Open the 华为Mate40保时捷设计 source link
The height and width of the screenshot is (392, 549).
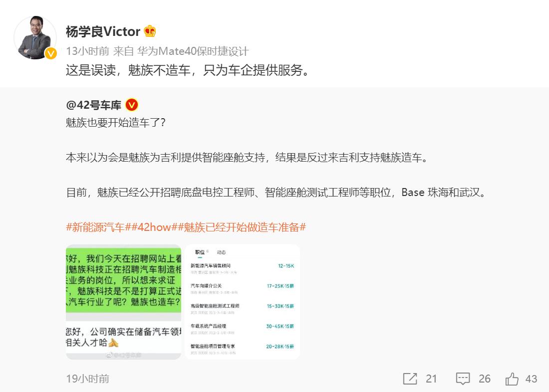[193, 51]
